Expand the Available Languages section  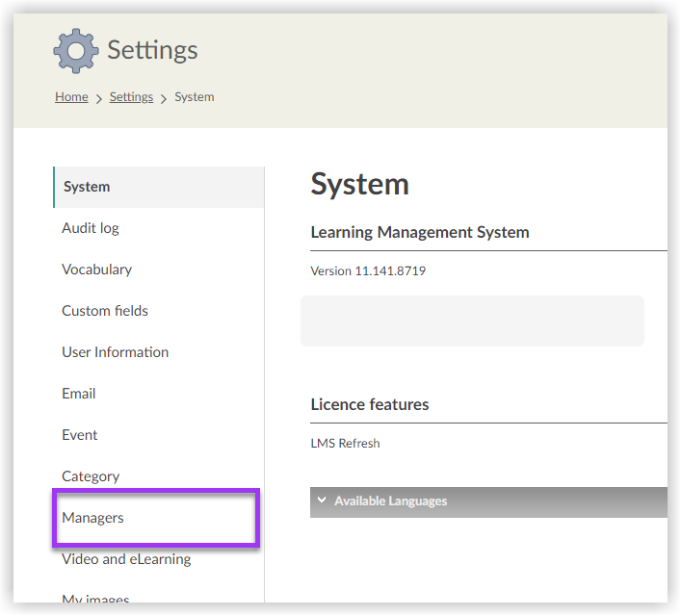click(488, 502)
